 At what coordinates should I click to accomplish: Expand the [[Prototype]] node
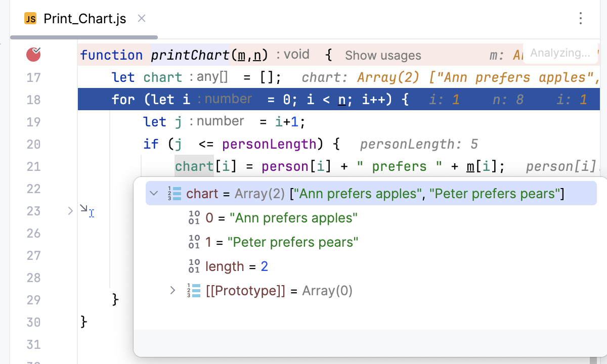click(x=172, y=290)
